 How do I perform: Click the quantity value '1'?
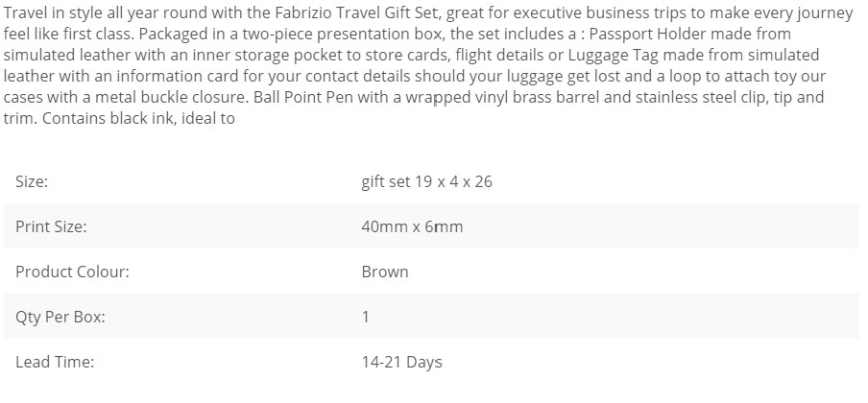click(x=366, y=318)
